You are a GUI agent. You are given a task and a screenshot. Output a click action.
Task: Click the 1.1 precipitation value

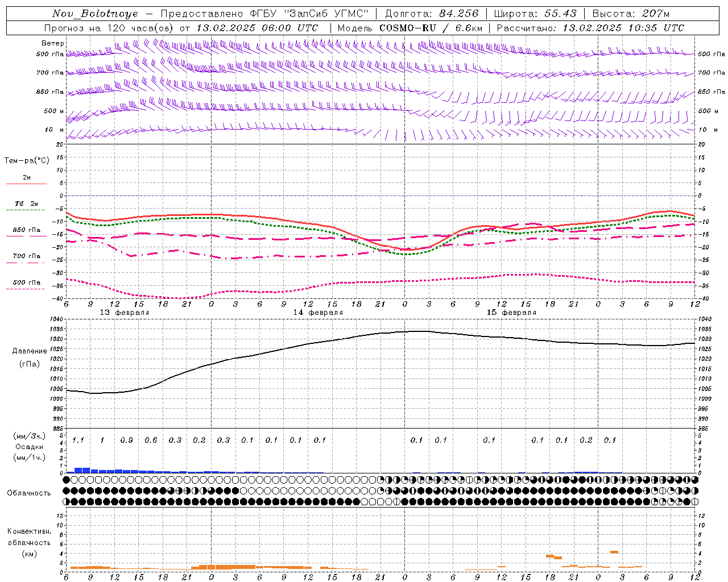tap(78, 440)
